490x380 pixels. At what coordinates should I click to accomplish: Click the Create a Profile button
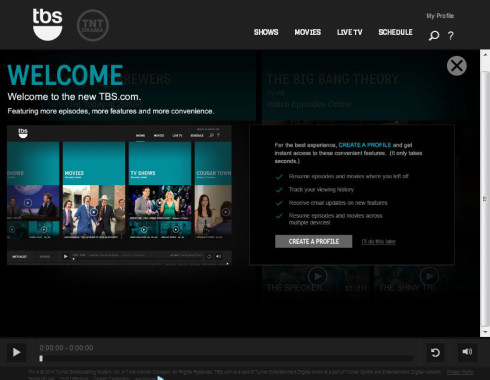[x=313, y=241]
